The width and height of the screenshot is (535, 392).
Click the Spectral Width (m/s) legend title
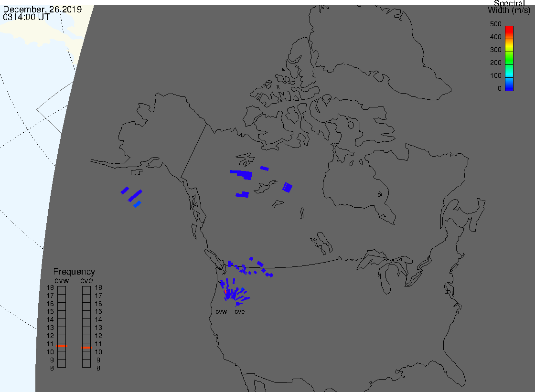coord(509,7)
